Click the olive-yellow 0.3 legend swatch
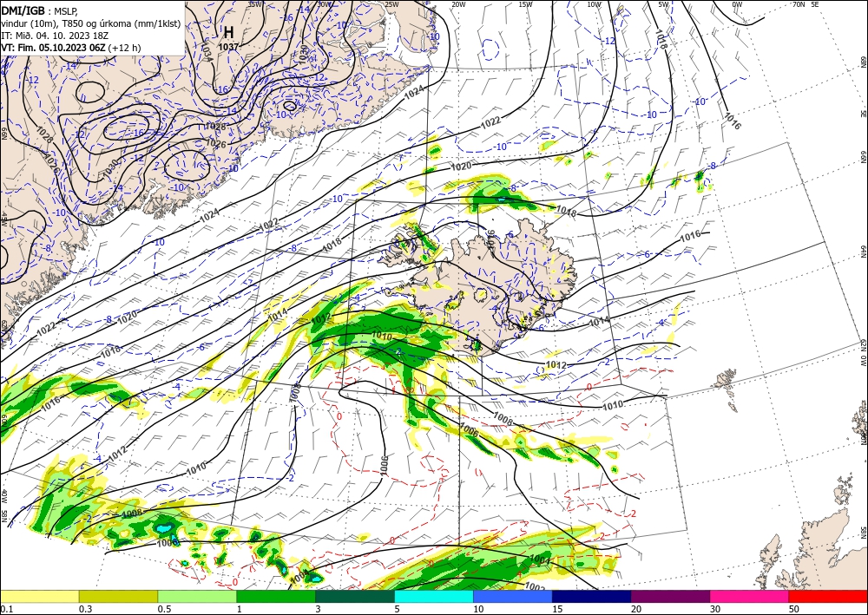This screenshot has width=868, height=615. [118, 596]
